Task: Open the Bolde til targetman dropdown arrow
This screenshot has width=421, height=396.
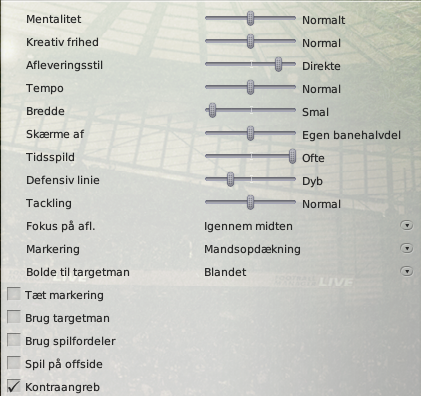Action: point(407,272)
